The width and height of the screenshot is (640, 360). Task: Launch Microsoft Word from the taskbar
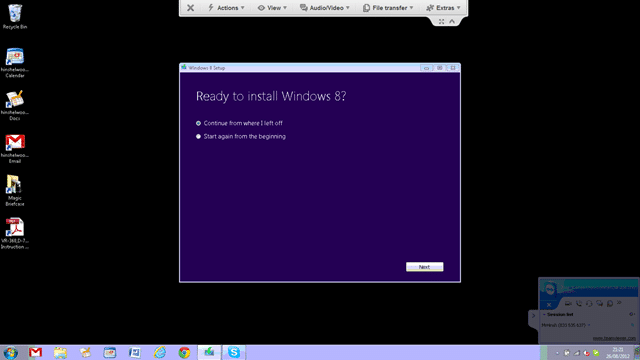pyautogui.click(x=135, y=352)
